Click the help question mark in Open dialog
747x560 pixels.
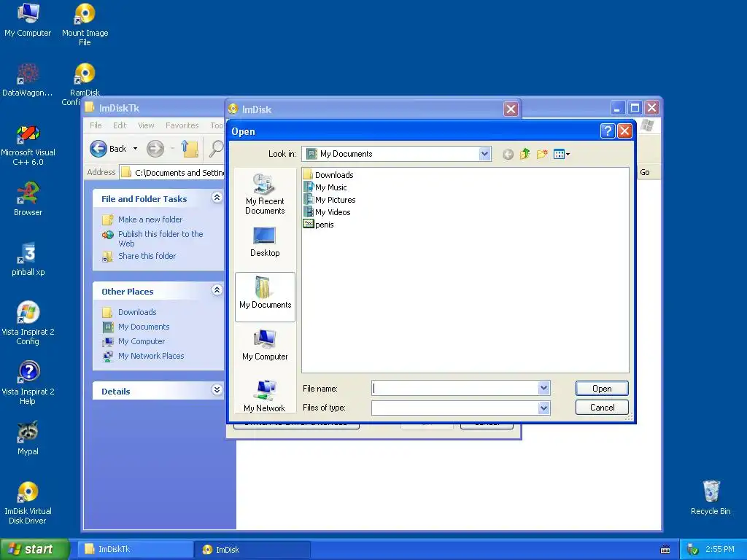[x=608, y=131]
